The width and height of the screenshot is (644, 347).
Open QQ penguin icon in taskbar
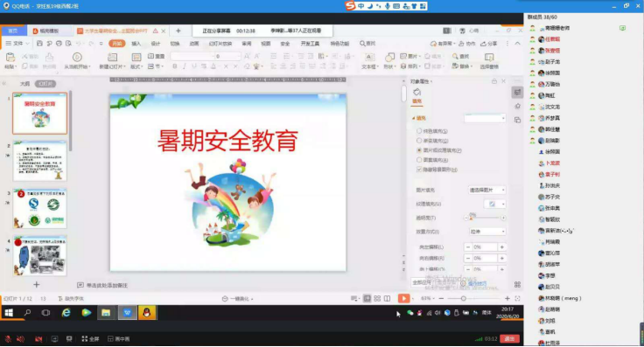coord(147,313)
